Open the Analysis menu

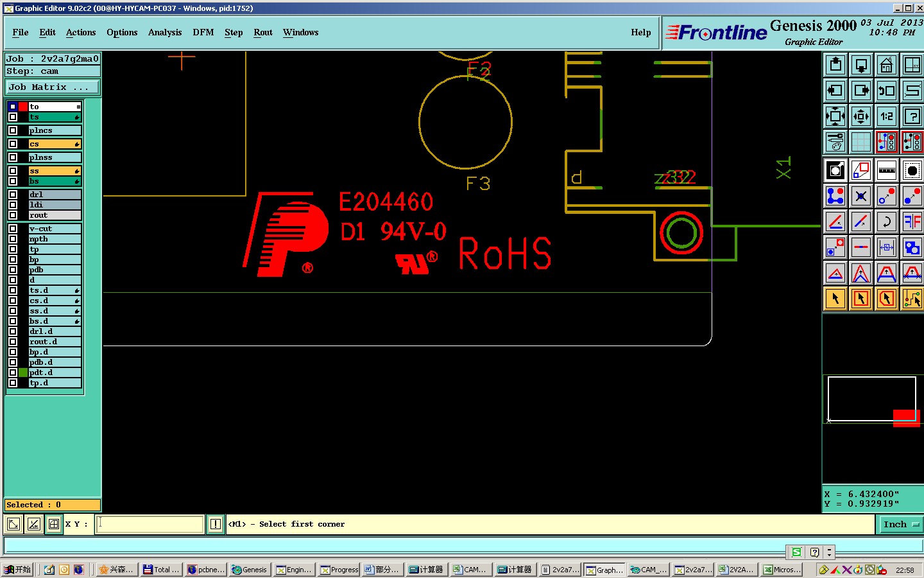[x=165, y=32]
